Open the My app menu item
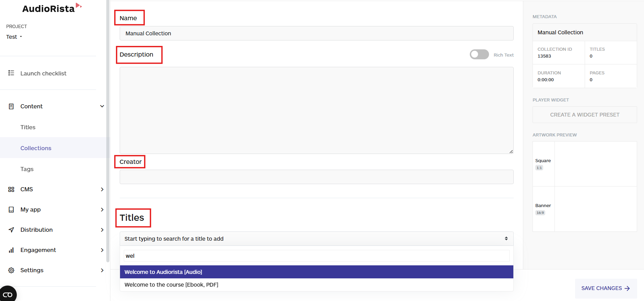This screenshot has width=644, height=301. [x=30, y=209]
